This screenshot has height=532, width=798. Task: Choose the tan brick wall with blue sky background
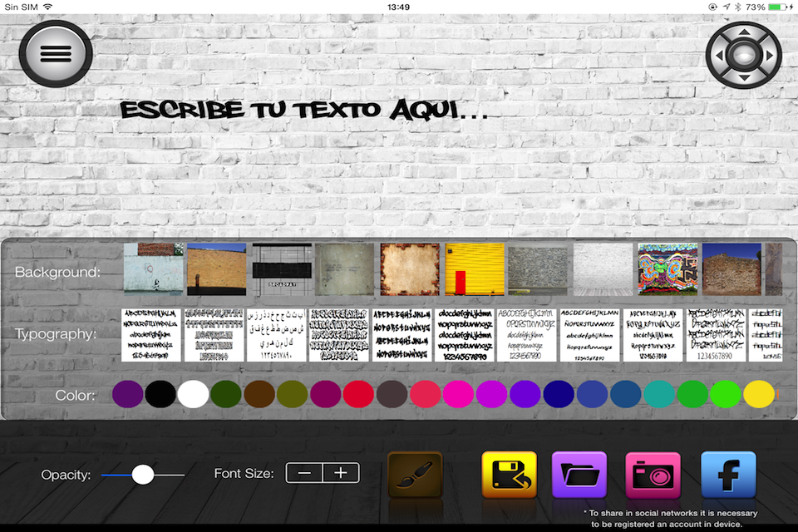tap(217, 269)
